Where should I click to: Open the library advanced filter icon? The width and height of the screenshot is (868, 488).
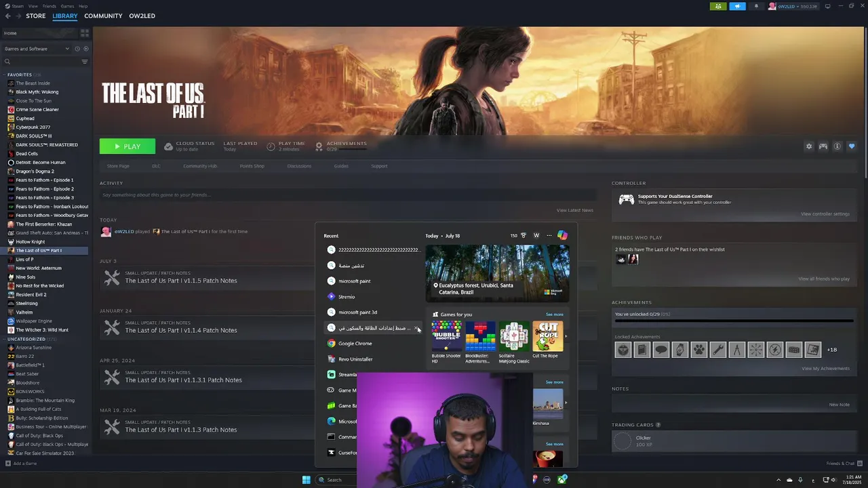click(x=85, y=62)
